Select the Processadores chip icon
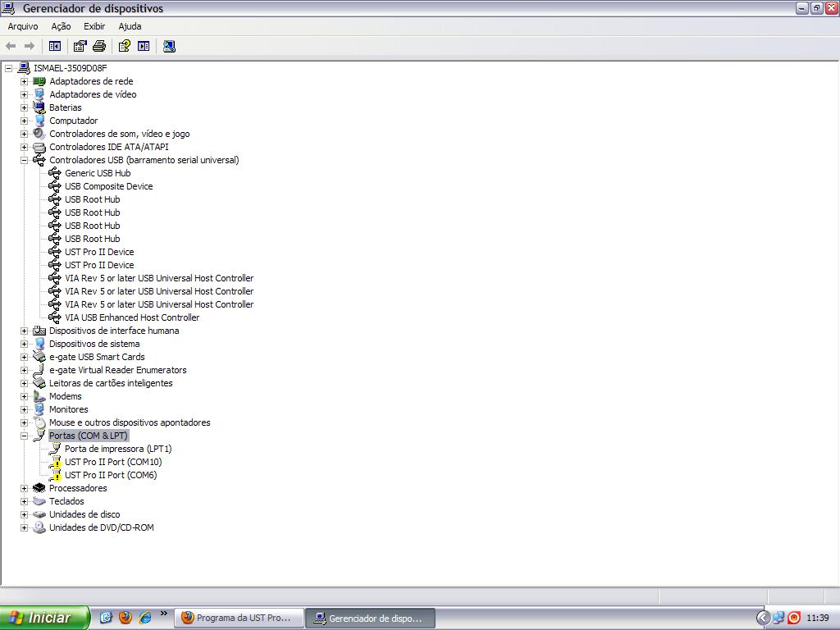Screen dimensions: 840x630 click(x=39, y=488)
